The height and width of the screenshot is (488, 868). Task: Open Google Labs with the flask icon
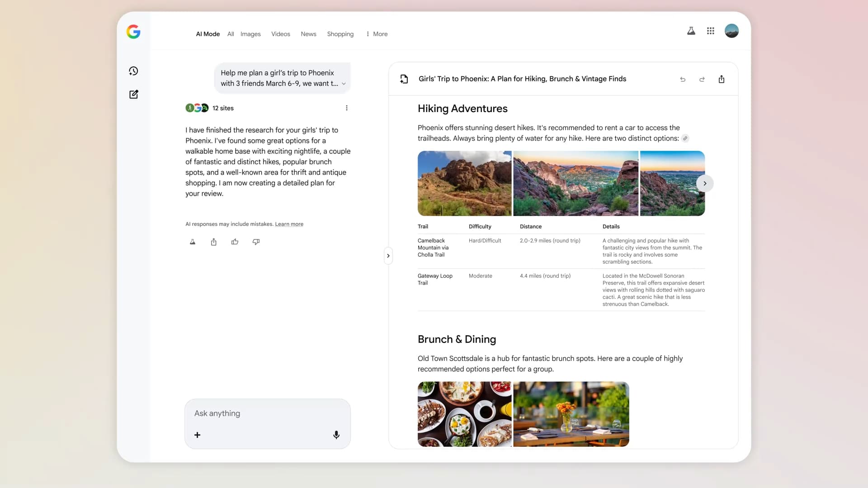(x=692, y=31)
